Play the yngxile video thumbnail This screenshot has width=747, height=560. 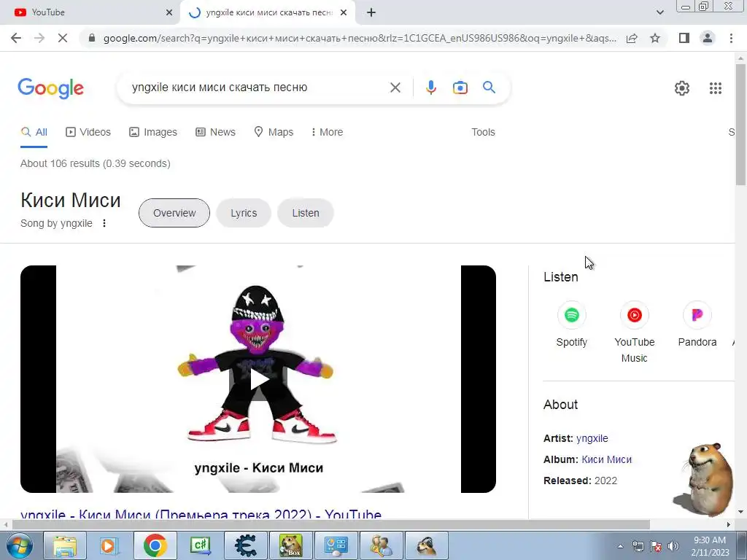coord(258,379)
